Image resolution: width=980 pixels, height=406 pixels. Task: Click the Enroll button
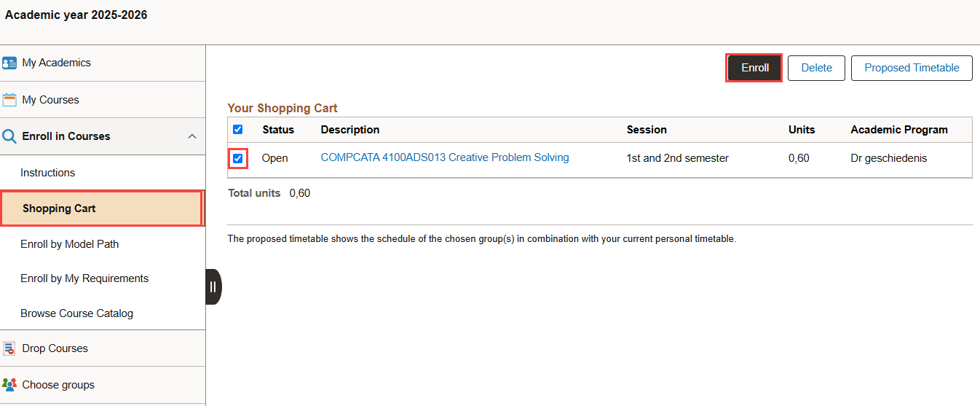754,68
